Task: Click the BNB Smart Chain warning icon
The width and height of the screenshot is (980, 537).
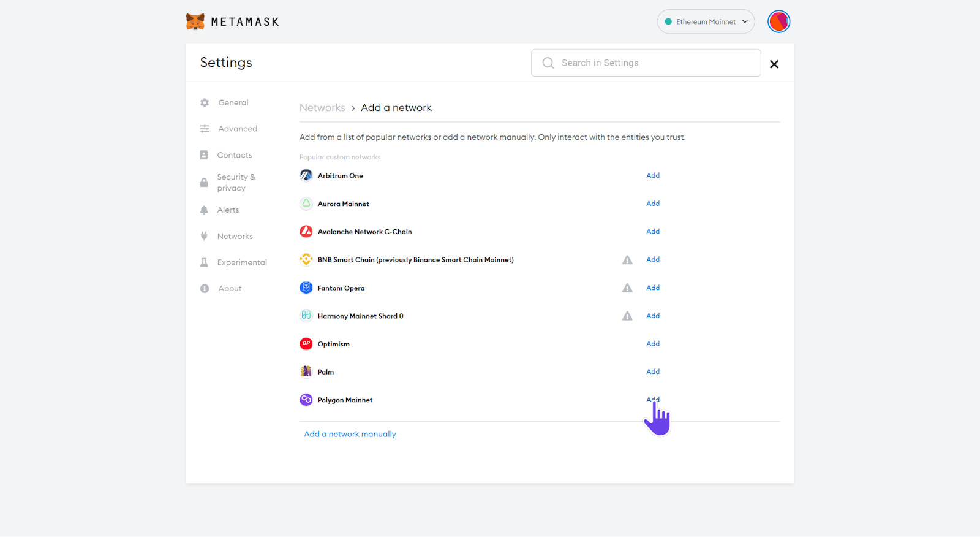Action: (627, 260)
